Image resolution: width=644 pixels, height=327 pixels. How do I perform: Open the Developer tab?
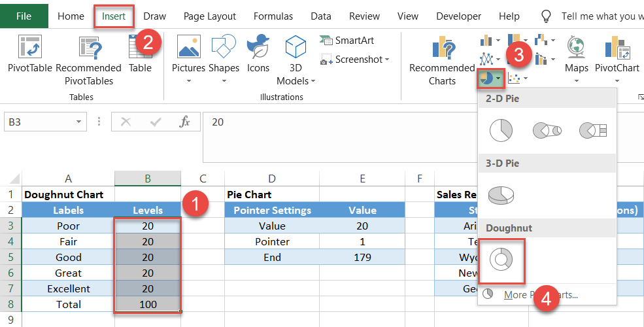click(458, 16)
